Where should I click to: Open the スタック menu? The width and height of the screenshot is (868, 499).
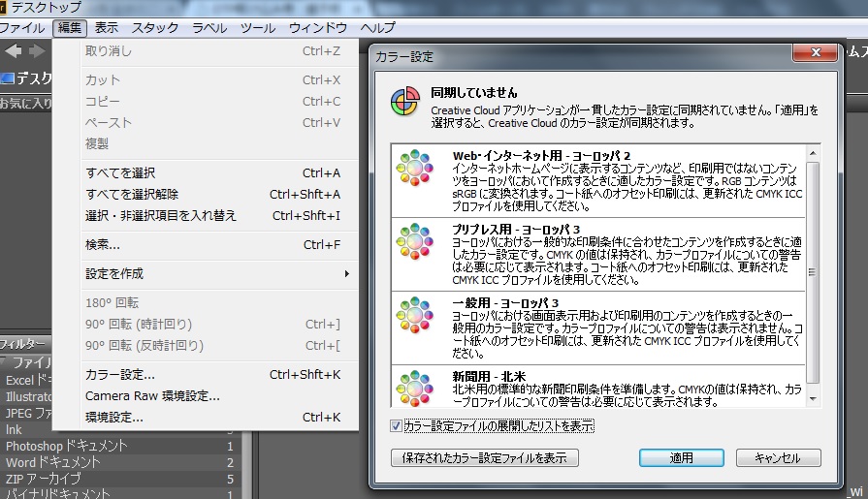(155, 28)
